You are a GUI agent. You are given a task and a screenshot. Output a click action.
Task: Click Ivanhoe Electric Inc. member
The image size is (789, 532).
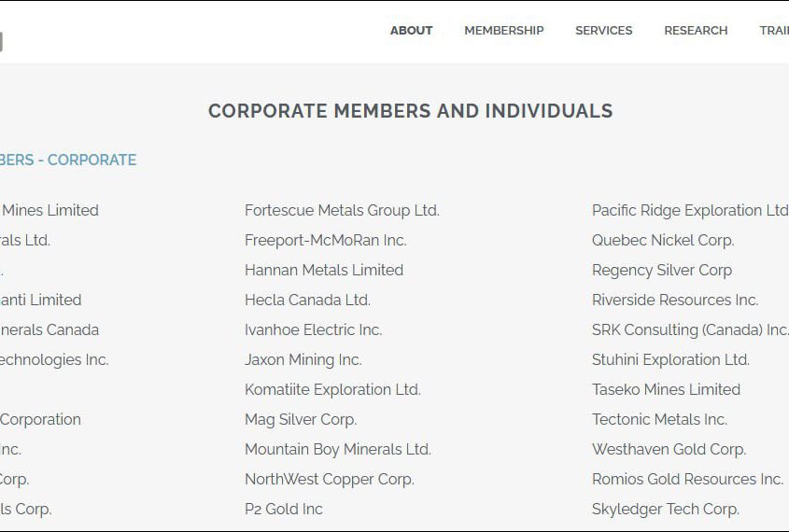coord(313,329)
